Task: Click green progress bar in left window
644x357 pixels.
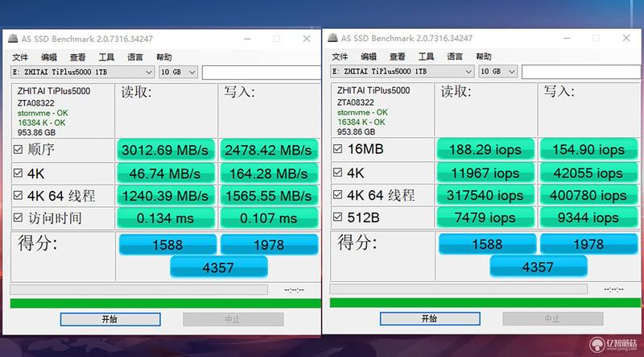Action: 166,304
